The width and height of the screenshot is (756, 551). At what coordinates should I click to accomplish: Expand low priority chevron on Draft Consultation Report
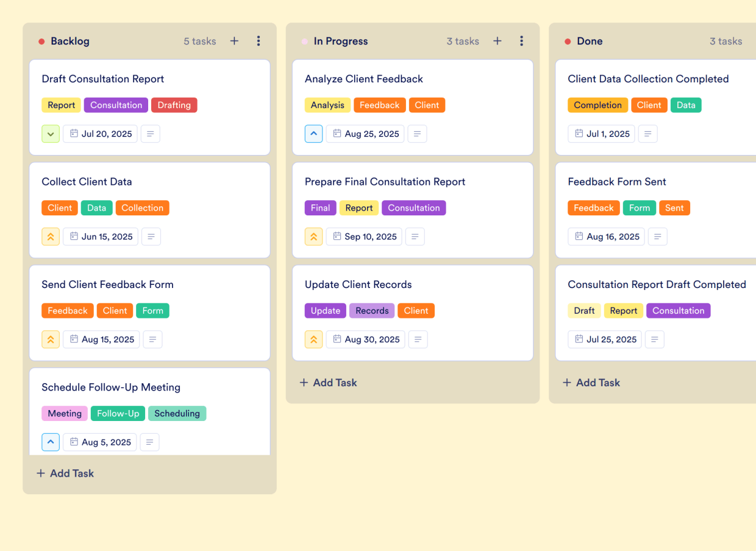51,134
